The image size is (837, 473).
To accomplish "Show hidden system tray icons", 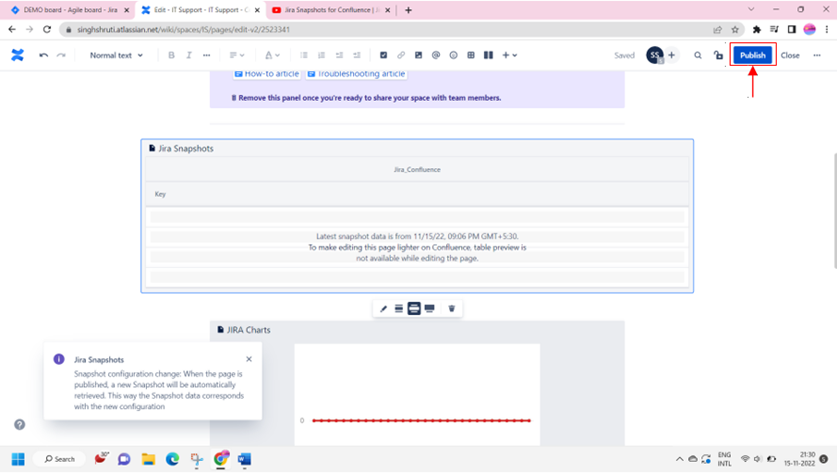I will (x=680, y=459).
